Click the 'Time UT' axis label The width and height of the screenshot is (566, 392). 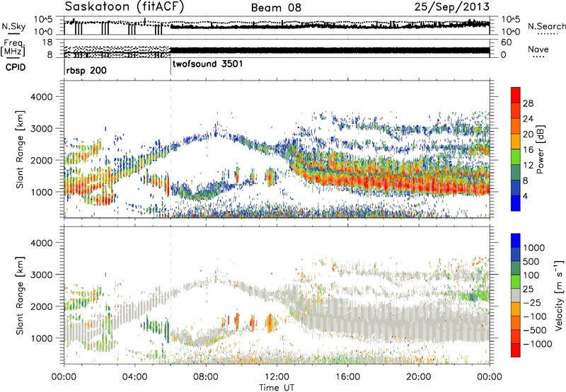[277, 388]
